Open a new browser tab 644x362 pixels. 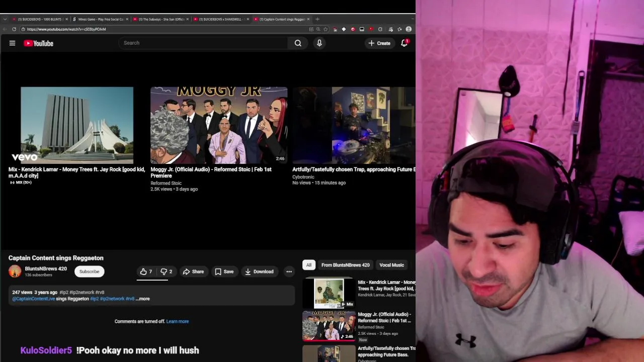[317, 19]
